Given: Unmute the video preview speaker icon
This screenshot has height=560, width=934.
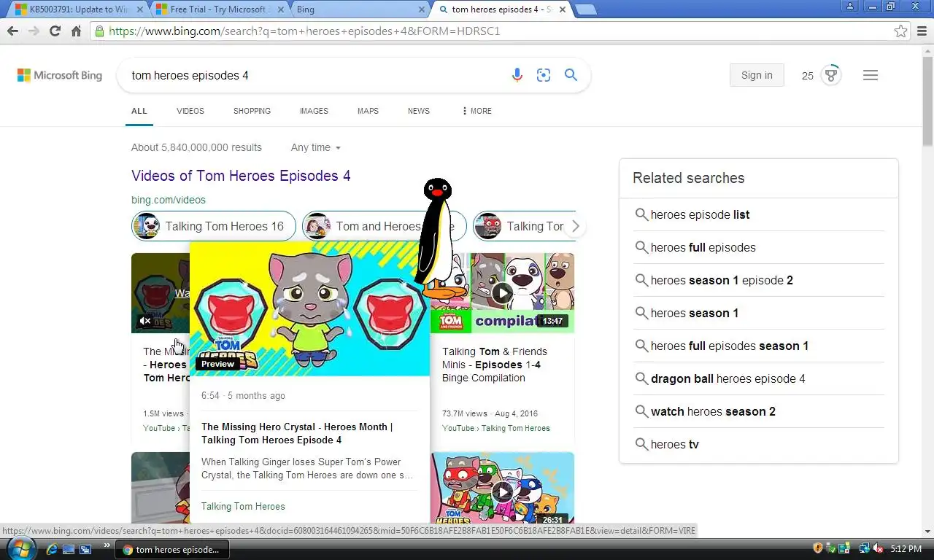Looking at the screenshot, I should [x=145, y=321].
